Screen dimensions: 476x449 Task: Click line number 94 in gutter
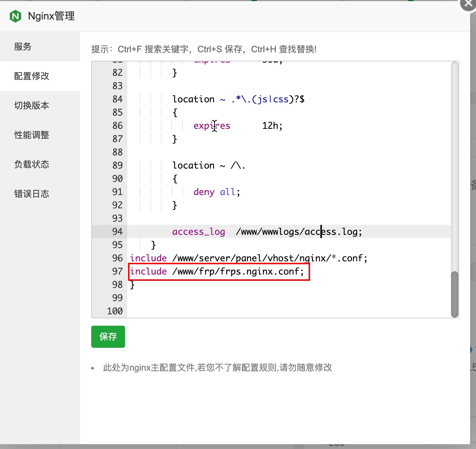coord(117,231)
